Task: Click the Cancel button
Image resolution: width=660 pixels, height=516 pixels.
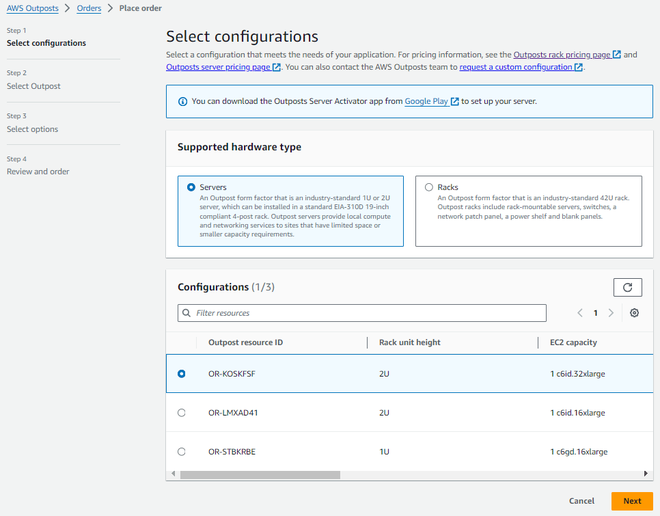Action: pos(581,501)
